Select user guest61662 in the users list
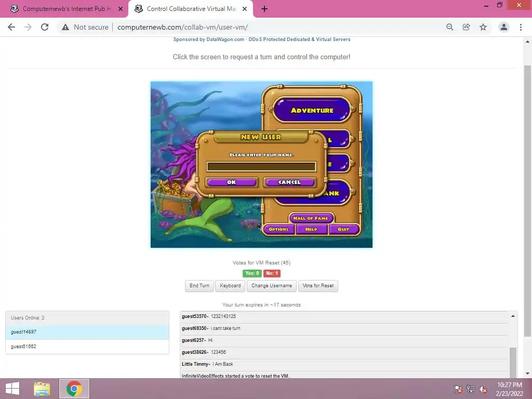Viewport: 532px width, 399px height. click(87, 347)
